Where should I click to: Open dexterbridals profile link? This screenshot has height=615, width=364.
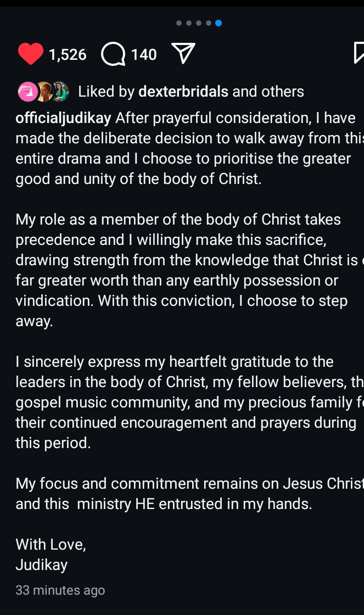click(x=183, y=91)
